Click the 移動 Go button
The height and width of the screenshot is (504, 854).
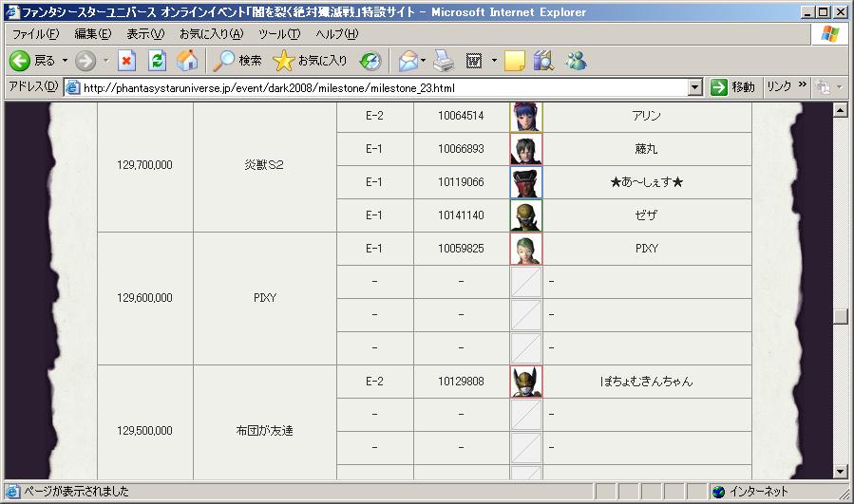click(x=732, y=87)
